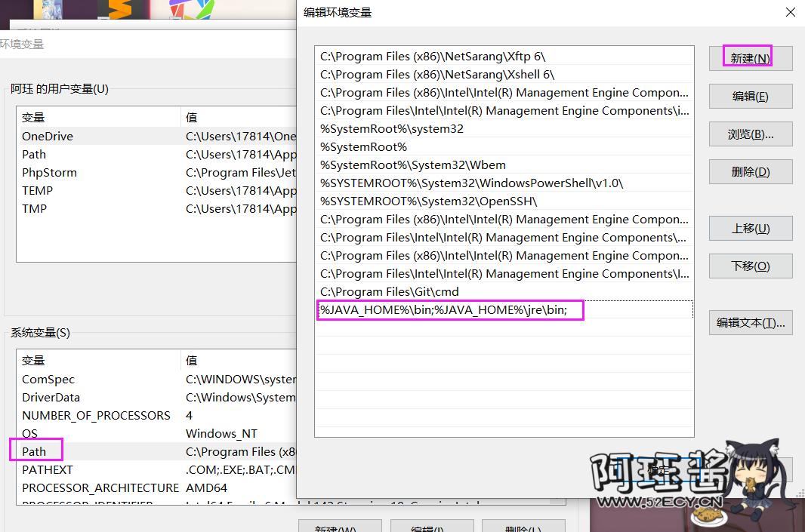Select the C:\Program Files\Git\cmd entry
Image resolution: width=805 pixels, height=532 pixels.
pos(504,291)
